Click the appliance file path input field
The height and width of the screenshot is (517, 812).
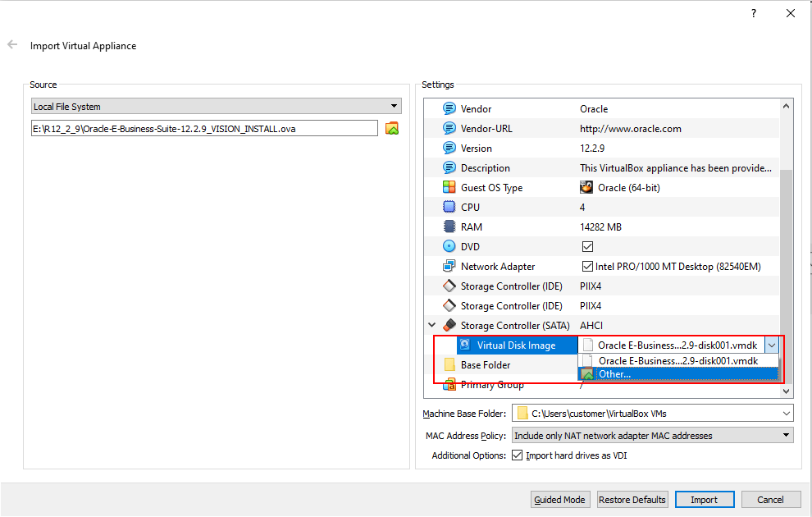click(203, 128)
